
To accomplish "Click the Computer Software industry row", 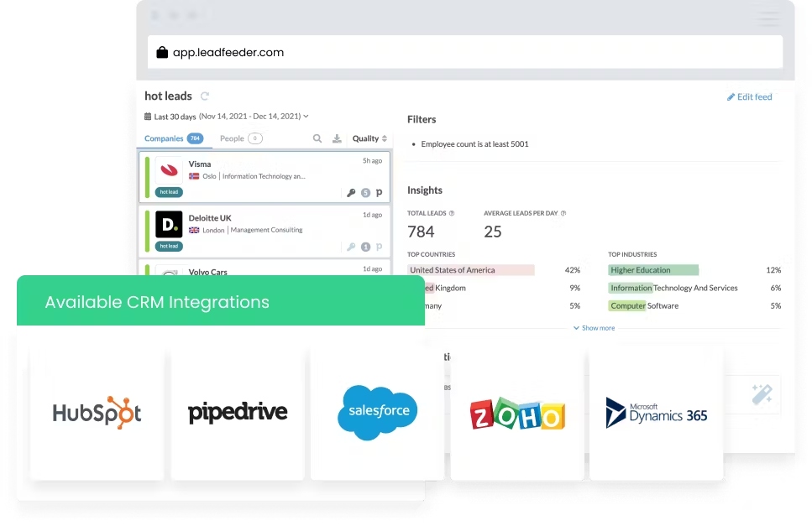I will pyautogui.click(x=694, y=305).
